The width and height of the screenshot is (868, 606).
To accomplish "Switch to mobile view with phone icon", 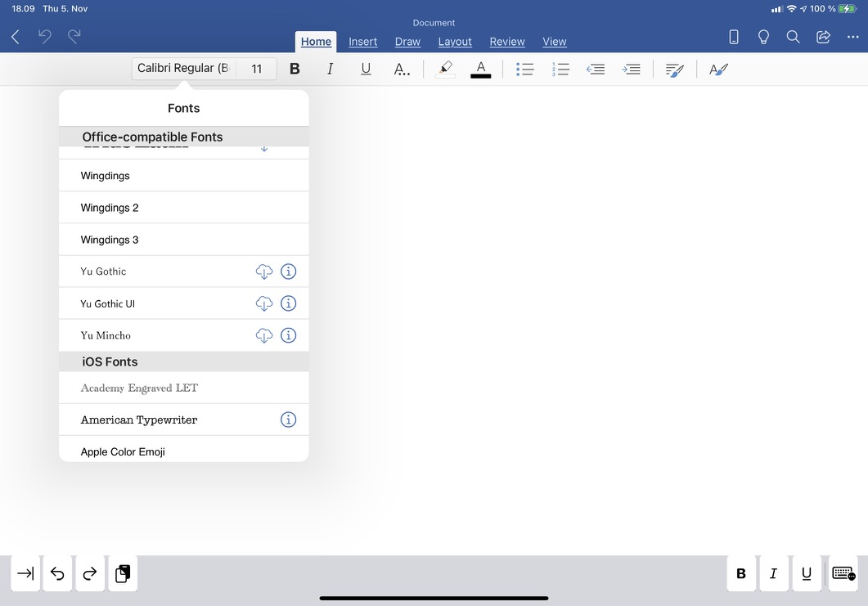I will [734, 36].
